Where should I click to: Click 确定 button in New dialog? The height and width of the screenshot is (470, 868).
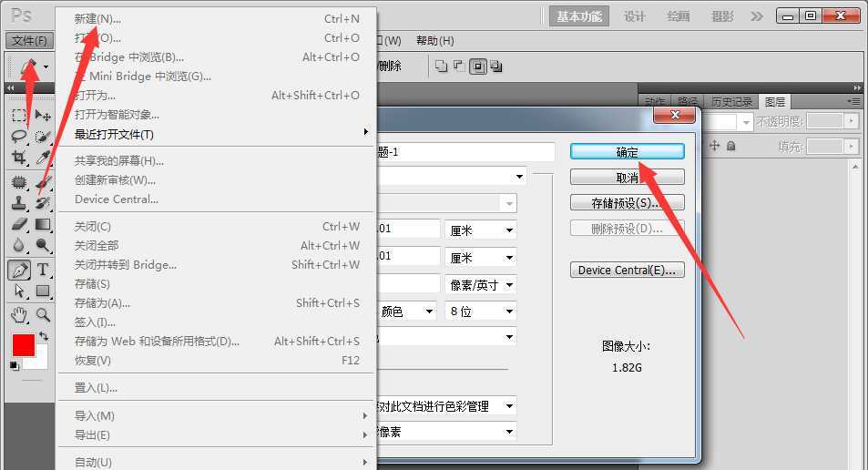(x=628, y=152)
